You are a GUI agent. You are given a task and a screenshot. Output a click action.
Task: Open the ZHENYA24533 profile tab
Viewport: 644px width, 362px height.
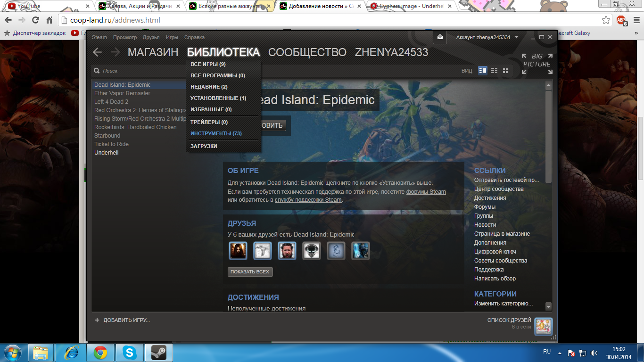tap(391, 52)
